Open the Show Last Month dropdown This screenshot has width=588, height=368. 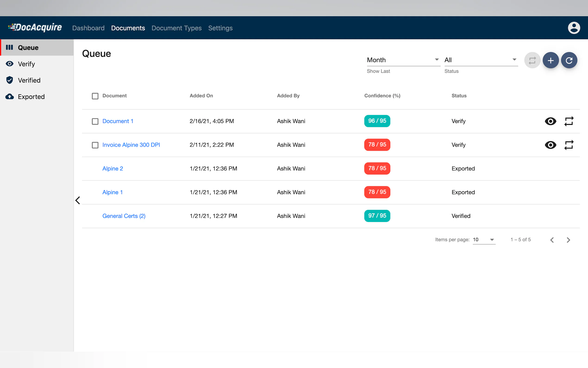[403, 60]
